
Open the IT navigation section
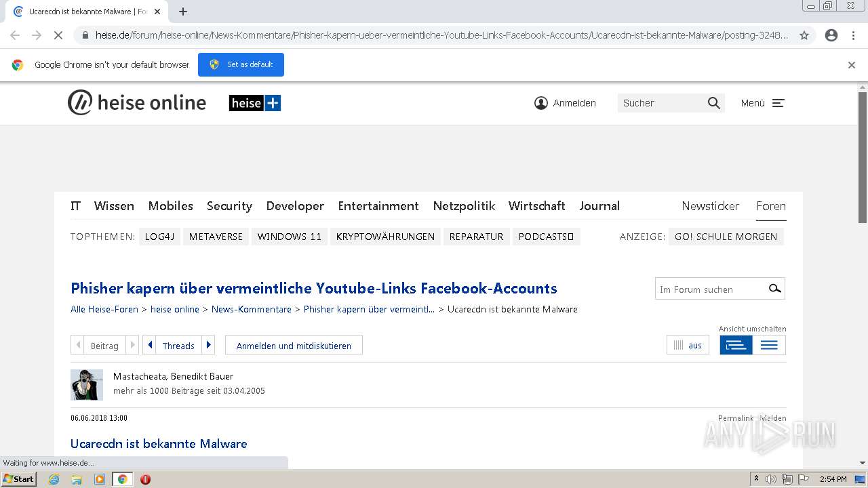[x=75, y=206]
